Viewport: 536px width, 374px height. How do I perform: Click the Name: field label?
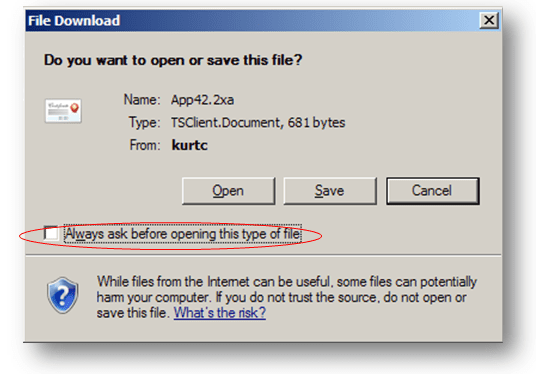142,100
